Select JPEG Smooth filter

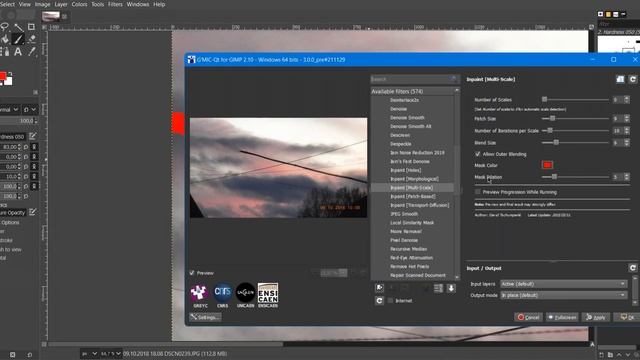[404, 214]
